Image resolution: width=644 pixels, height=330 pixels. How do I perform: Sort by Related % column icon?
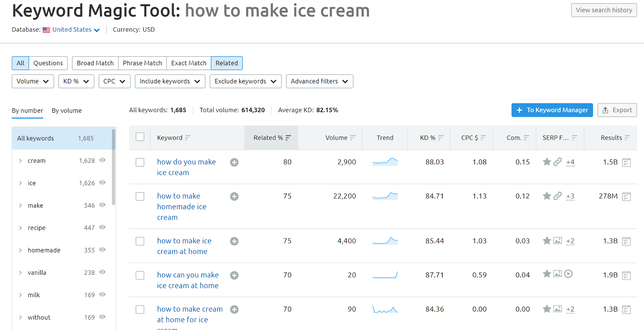pyautogui.click(x=288, y=138)
